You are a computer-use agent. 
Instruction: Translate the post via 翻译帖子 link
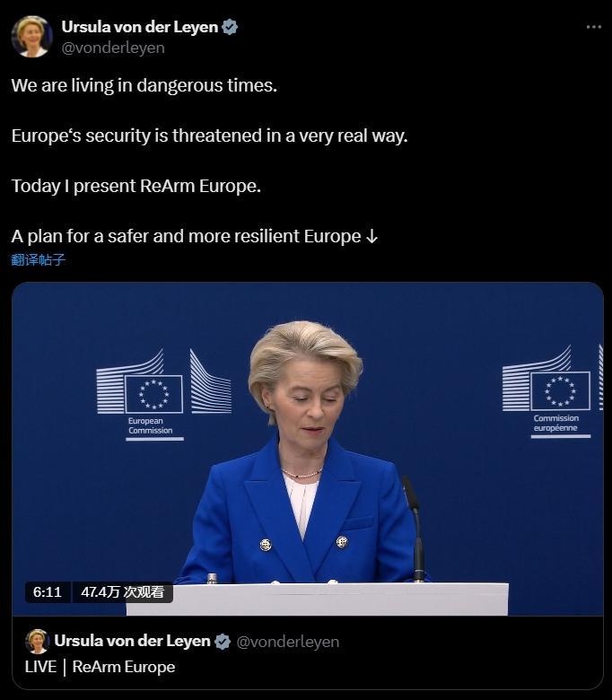tap(39, 259)
